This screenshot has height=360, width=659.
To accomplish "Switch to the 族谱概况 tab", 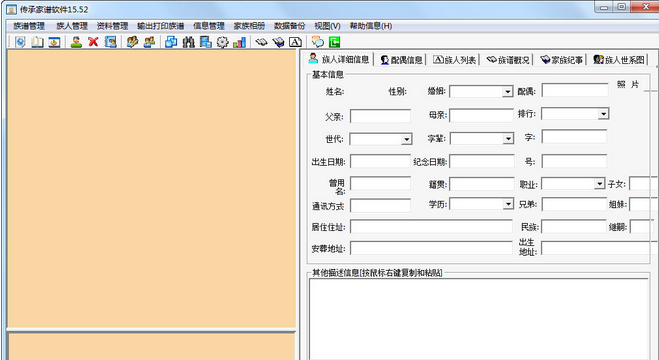I will click(x=508, y=60).
